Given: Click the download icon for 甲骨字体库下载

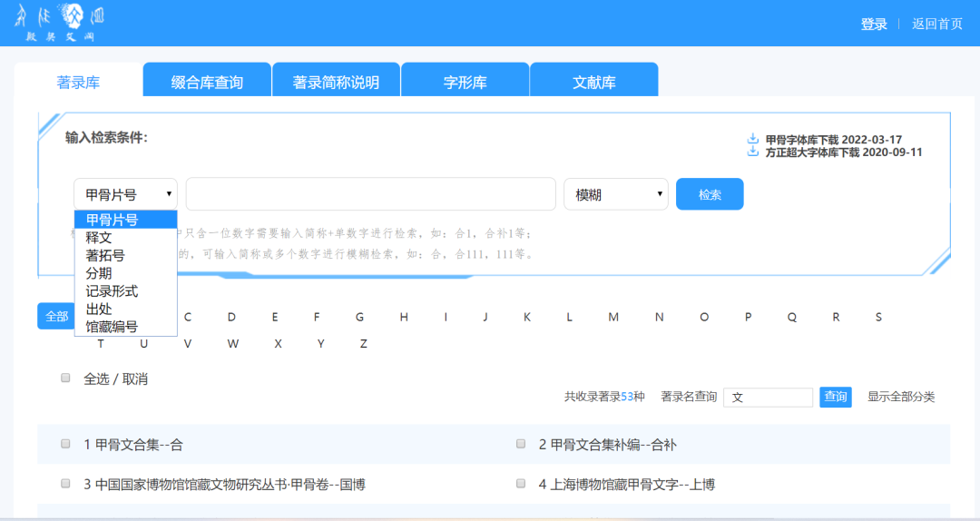Looking at the screenshot, I should tap(753, 139).
